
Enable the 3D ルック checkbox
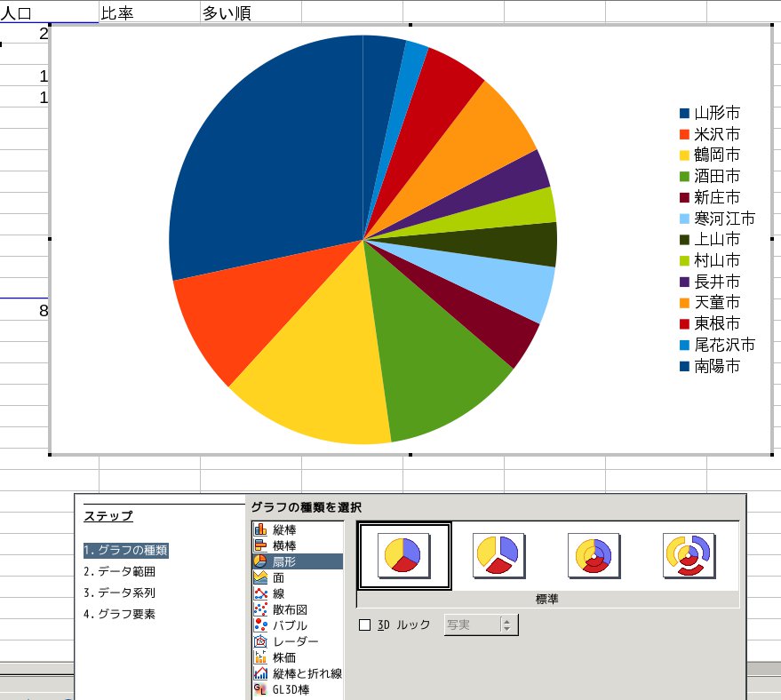click(x=364, y=624)
